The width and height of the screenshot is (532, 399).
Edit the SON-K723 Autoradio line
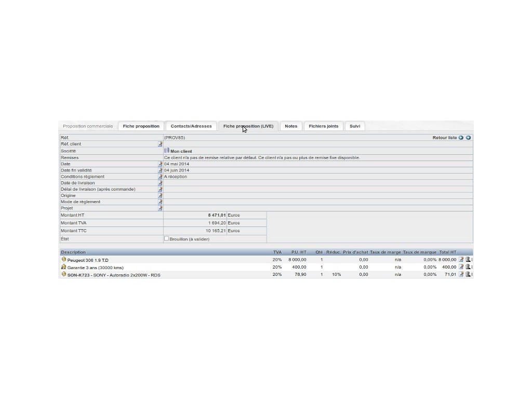pyautogui.click(x=461, y=274)
